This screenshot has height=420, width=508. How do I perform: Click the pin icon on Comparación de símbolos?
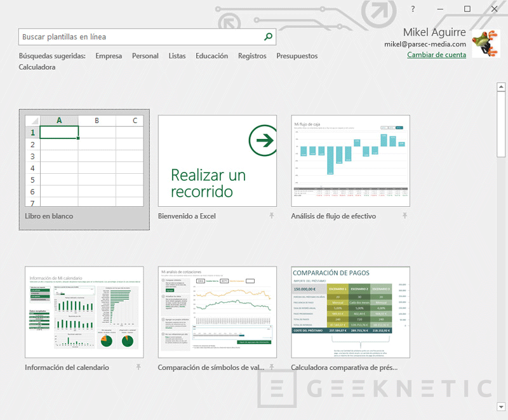271,367
